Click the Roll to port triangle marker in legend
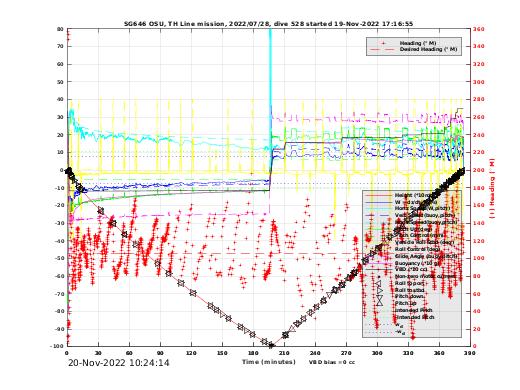 coord(378,283)
